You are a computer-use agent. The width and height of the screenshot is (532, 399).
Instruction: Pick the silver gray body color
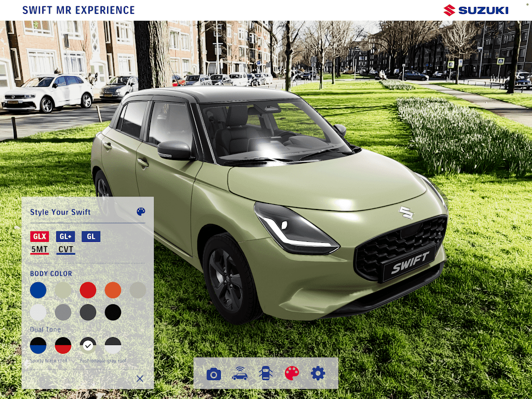point(63,312)
